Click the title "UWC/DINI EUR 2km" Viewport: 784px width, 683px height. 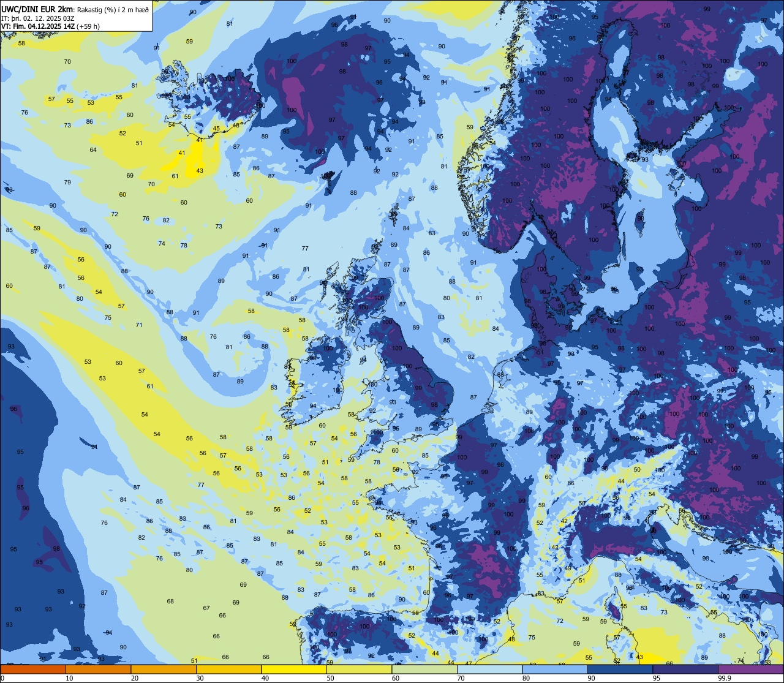click(x=37, y=8)
